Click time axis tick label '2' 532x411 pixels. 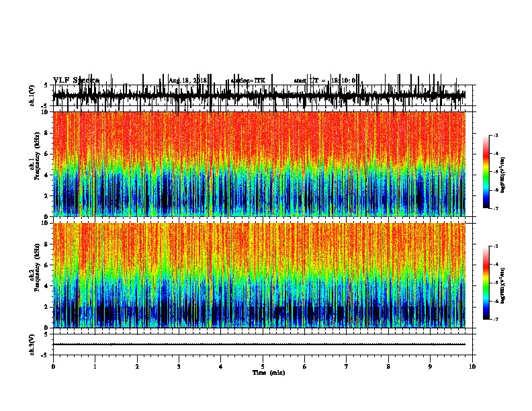pos(137,366)
